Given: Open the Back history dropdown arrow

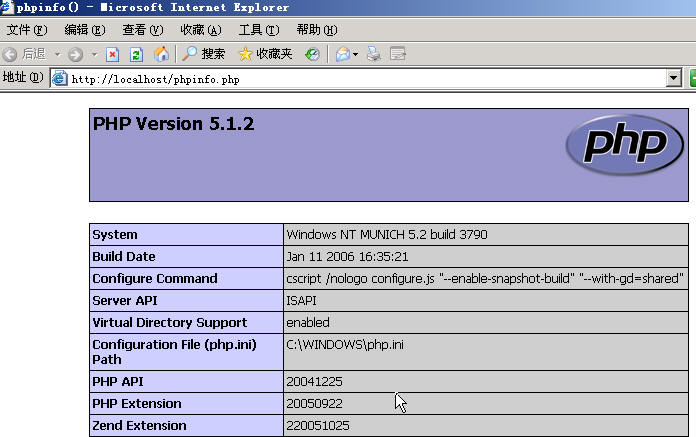Looking at the screenshot, I should click(x=57, y=55).
